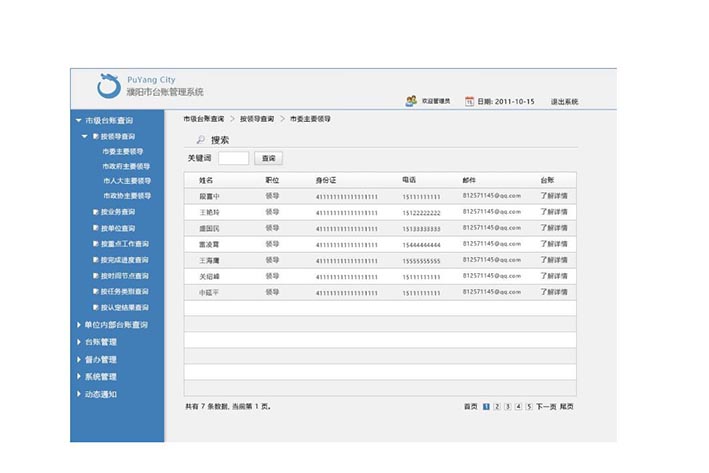Open 按任务类别查询 in the sidebar
709x473 pixels.
(x=124, y=291)
